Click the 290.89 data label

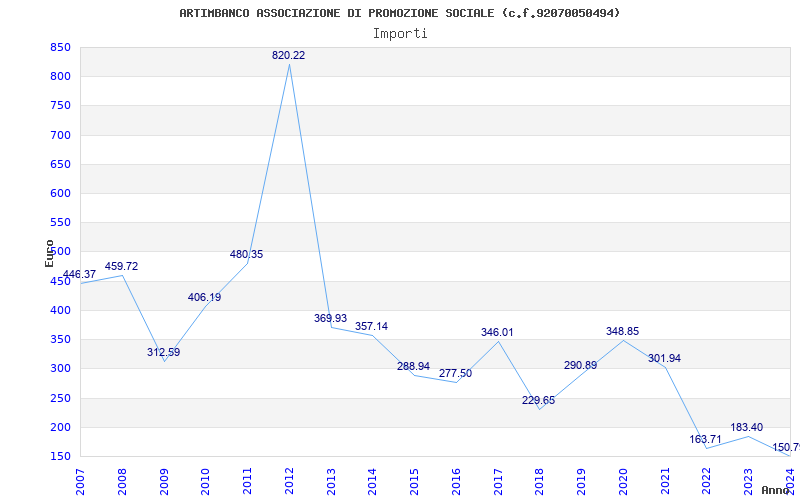(x=581, y=365)
